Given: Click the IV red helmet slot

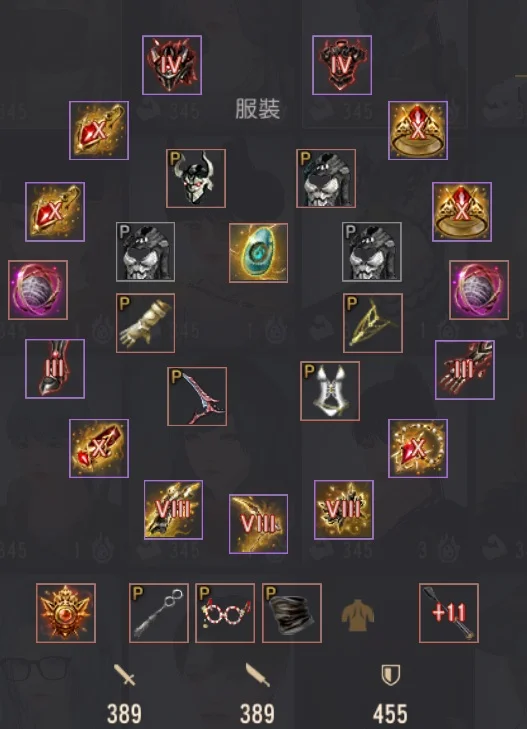Looking at the screenshot, I should [x=172, y=65].
